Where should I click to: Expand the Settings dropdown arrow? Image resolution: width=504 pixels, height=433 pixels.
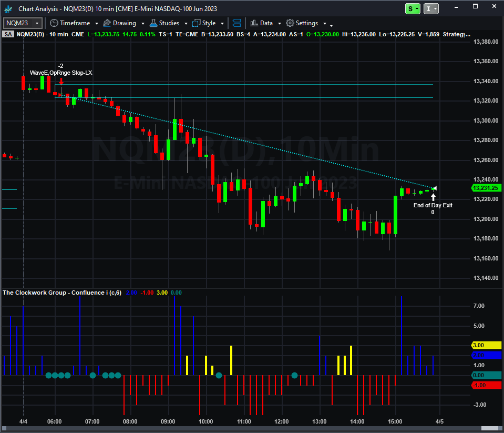(x=325, y=24)
